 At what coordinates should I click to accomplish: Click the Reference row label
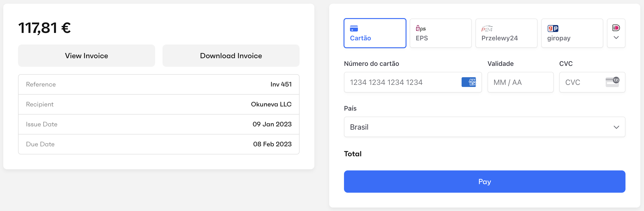(x=41, y=84)
